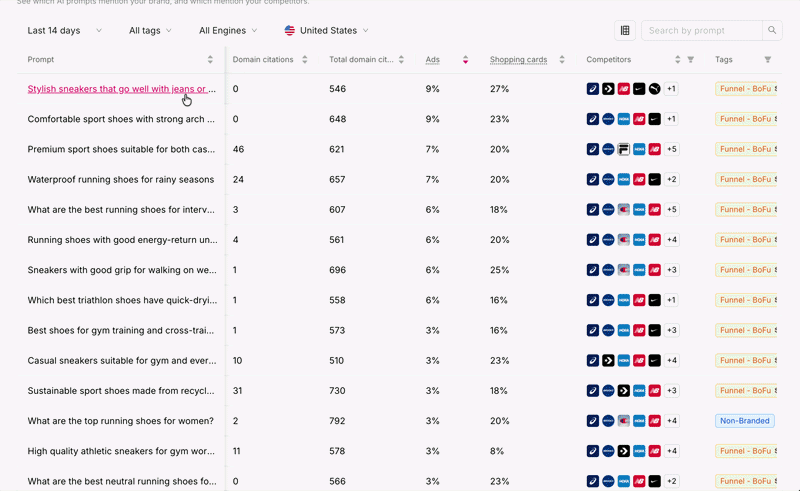
Task: Open the All Engines dropdown
Action: tap(228, 31)
